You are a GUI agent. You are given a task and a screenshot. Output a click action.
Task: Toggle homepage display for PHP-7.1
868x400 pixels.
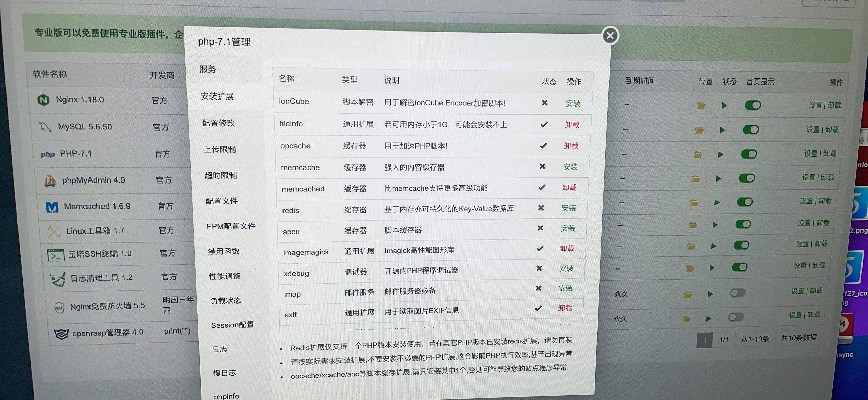749,154
